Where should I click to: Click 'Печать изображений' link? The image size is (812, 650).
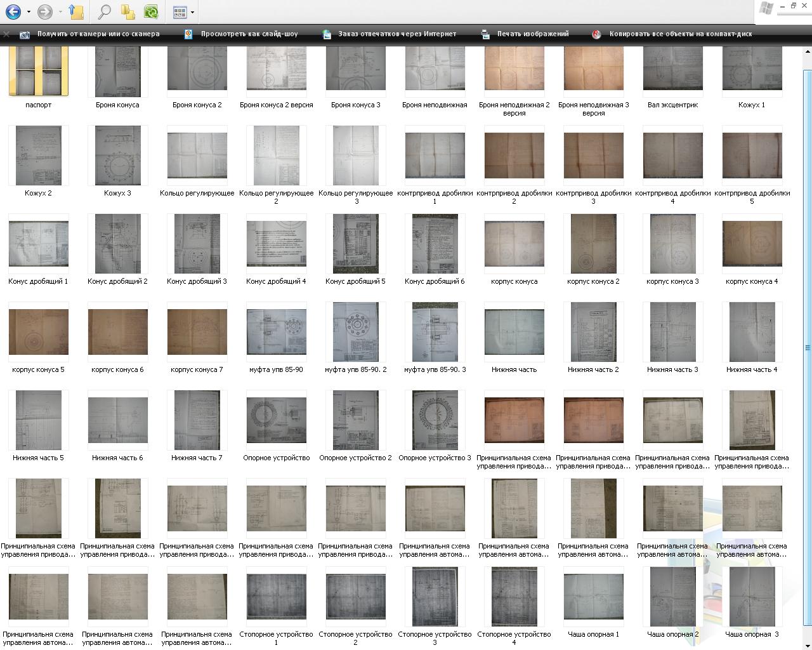(533, 34)
